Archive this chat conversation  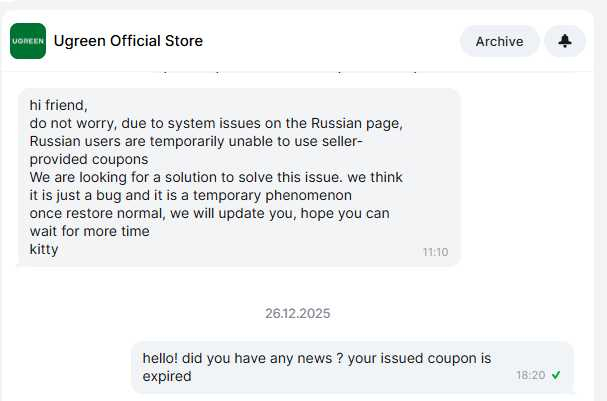[499, 41]
